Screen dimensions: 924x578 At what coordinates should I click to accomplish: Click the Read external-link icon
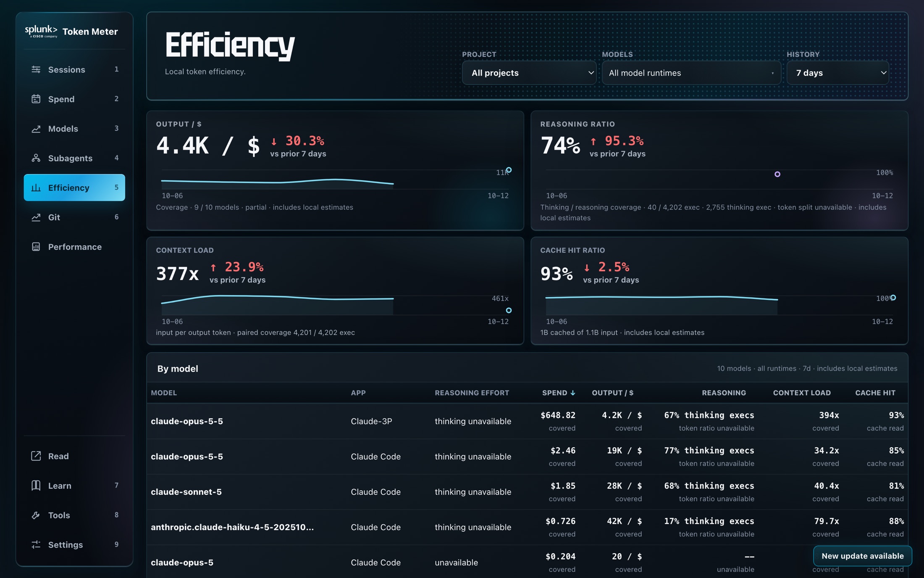[x=36, y=456]
